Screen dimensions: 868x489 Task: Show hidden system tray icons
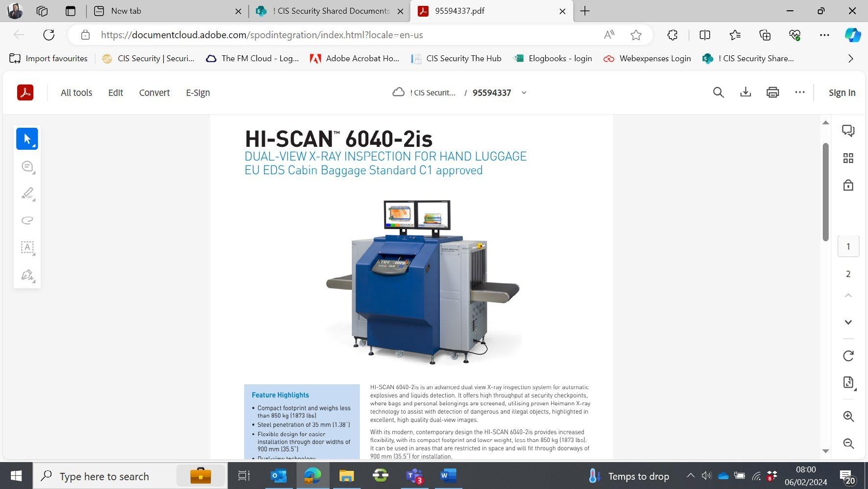tap(690, 476)
